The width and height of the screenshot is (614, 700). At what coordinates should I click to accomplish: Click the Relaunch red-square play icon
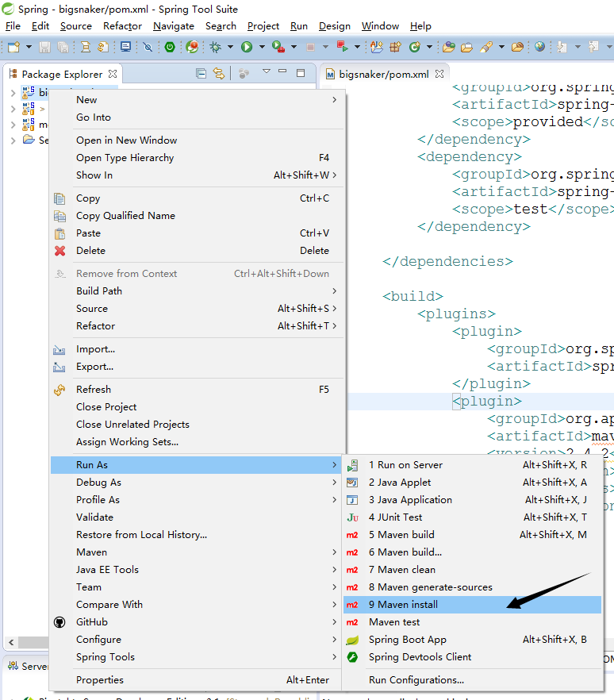tap(342, 46)
